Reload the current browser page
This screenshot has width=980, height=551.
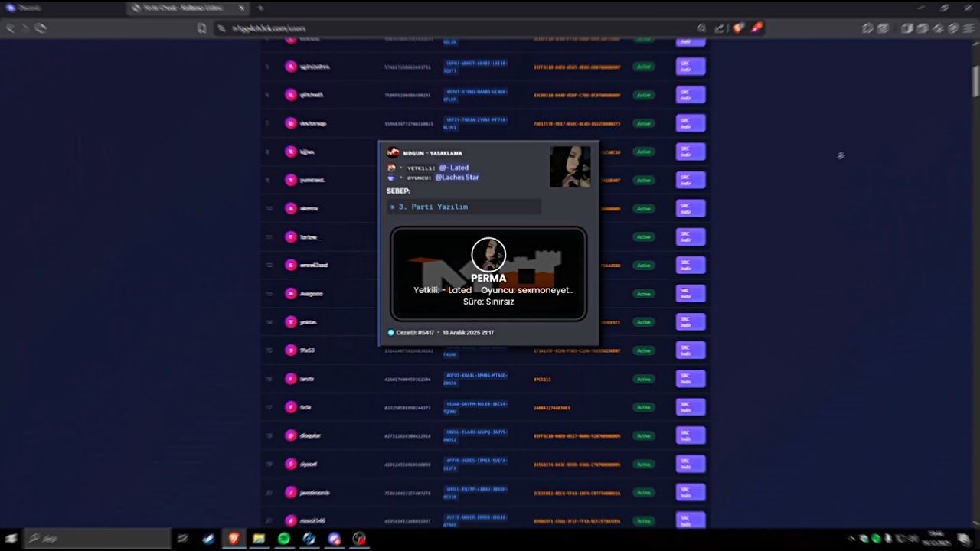41,28
